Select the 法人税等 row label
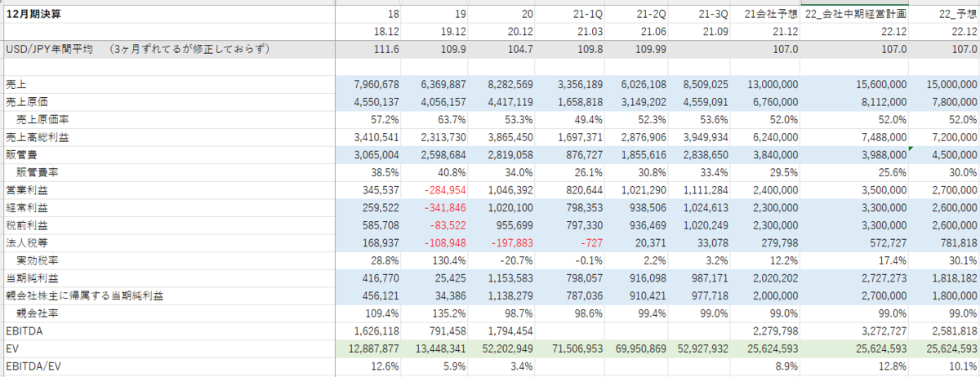 26,242
